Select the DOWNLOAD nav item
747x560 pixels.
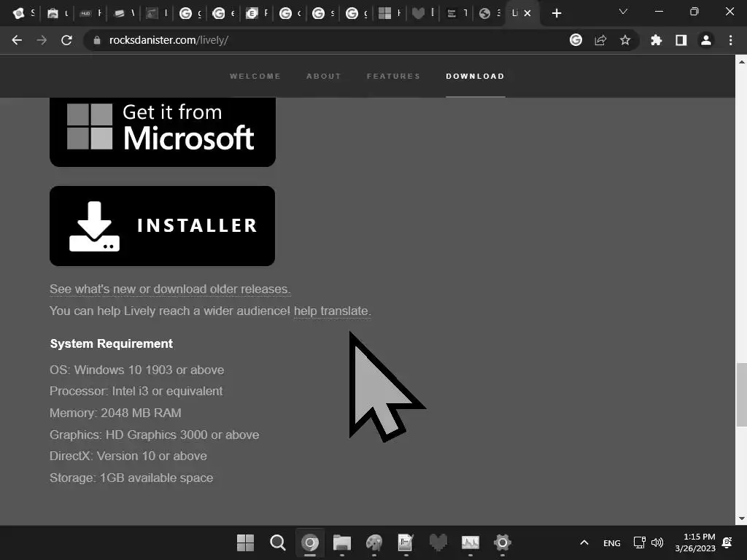tap(475, 76)
